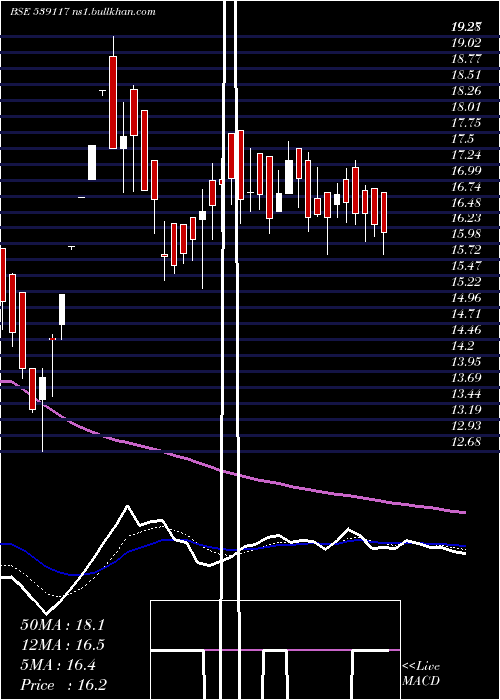The image size is (500, 700).
Task: Click inside the Live MACD histogram box
Action: point(275,650)
